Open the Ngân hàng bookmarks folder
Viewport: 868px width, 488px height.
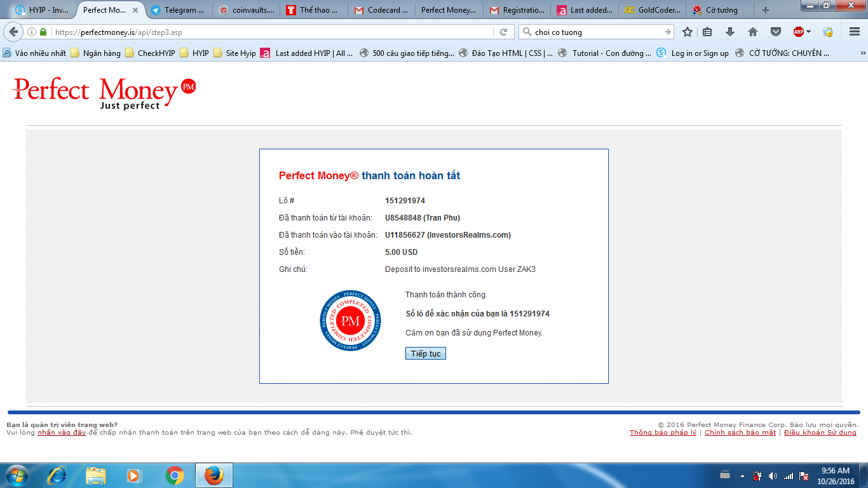click(95, 53)
